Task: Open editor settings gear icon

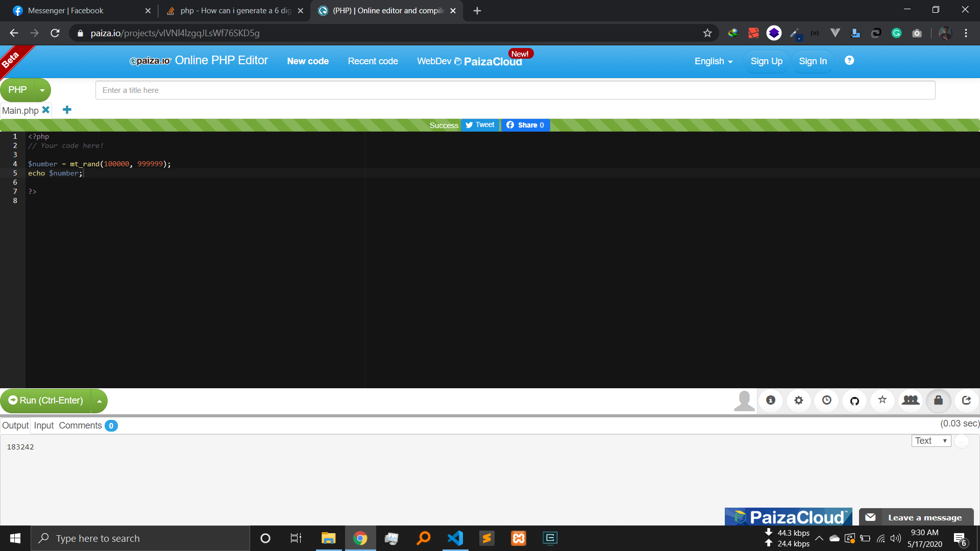Action: [799, 400]
